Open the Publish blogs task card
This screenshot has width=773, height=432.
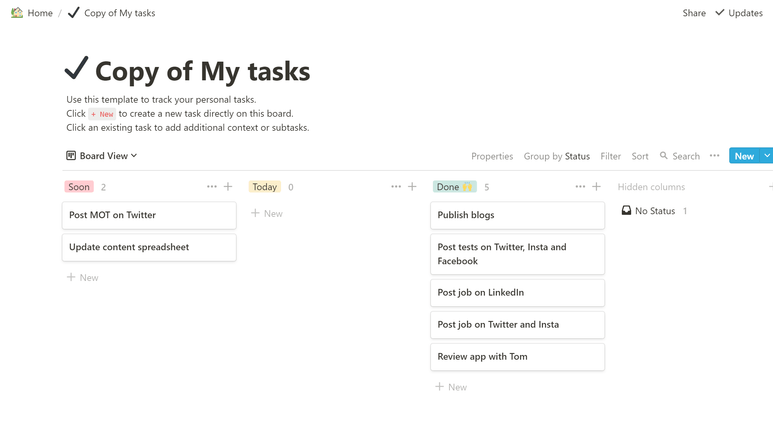pos(517,215)
